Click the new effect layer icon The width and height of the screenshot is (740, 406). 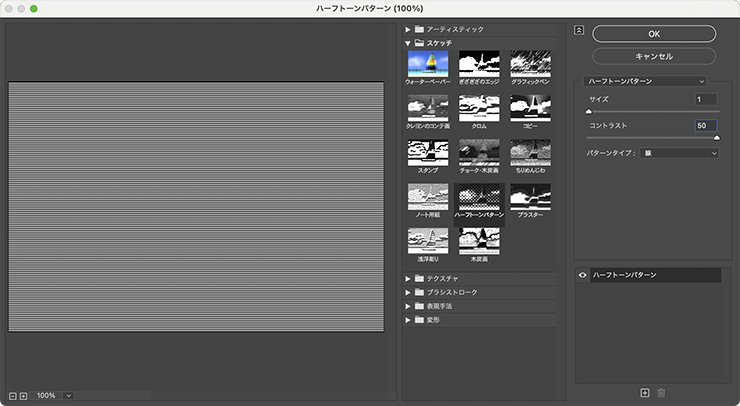click(x=645, y=393)
